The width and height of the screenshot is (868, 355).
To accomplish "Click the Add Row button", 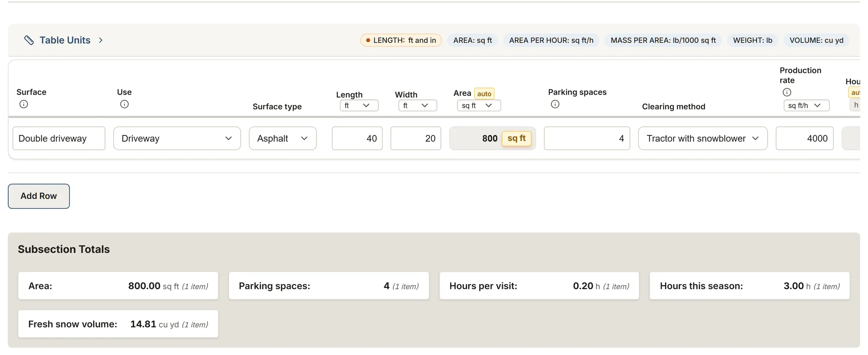I will click(39, 196).
